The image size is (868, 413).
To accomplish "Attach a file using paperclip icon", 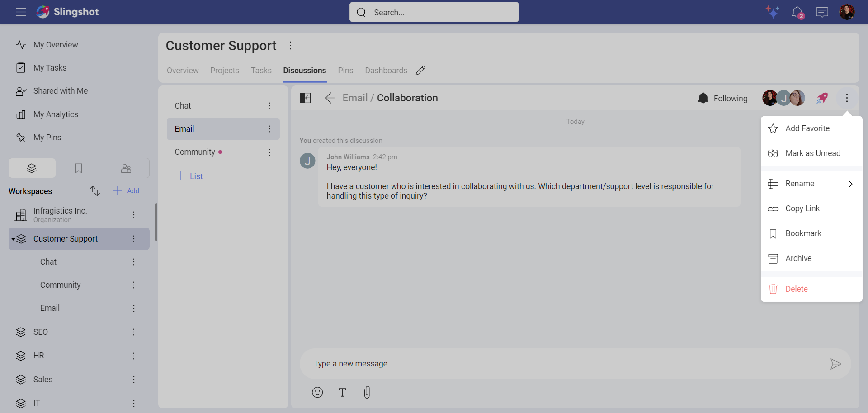I will pos(367,392).
